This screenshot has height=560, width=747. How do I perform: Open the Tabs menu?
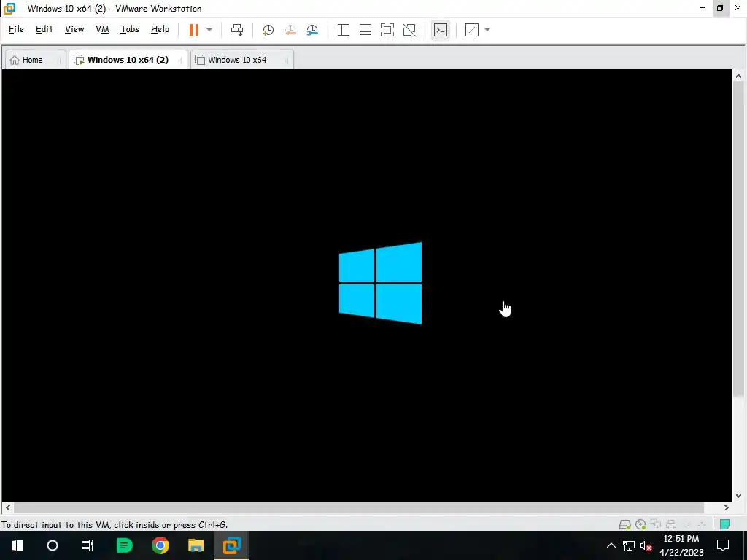point(130,29)
